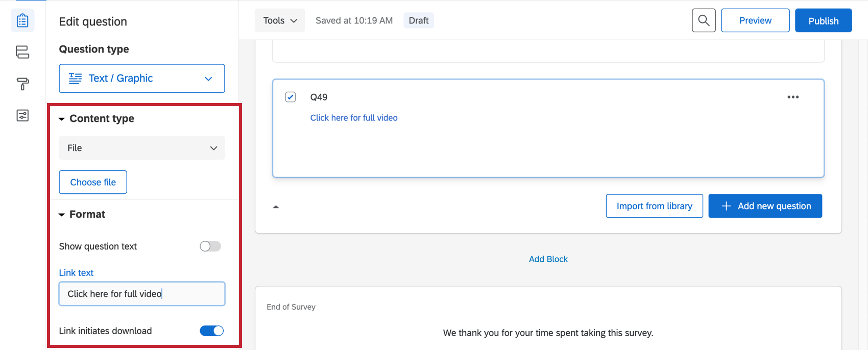The height and width of the screenshot is (350, 868).
Task: Open the Survey builder icon in sidebar
Action: 22,20
